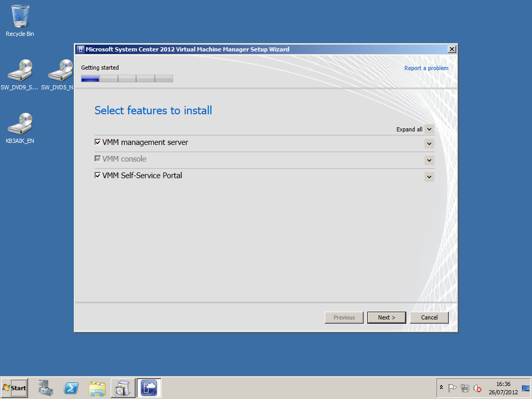This screenshot has width=532, height=399.
Task: Switch to the setup installer taskbar item
Action: [123, 388]
